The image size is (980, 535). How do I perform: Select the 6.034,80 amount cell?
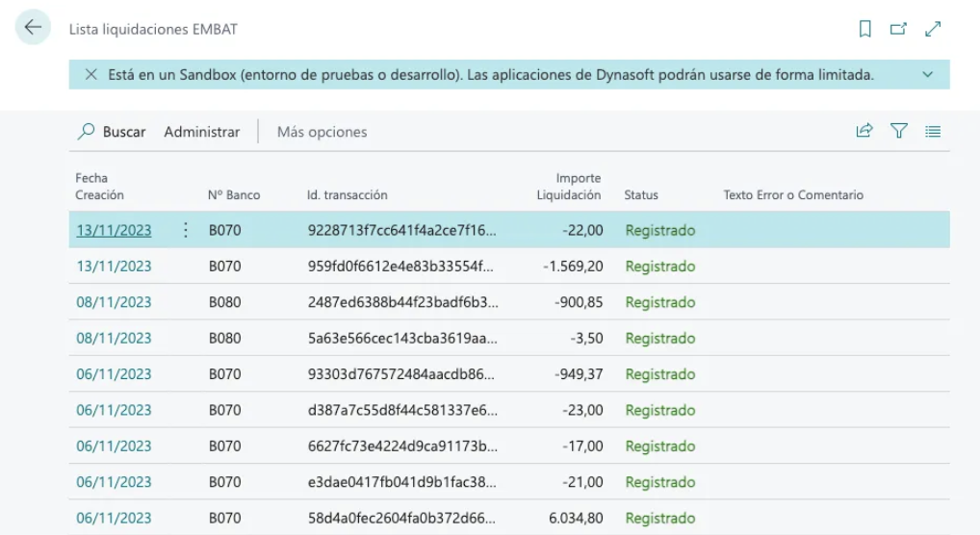[x=576, y=518]
